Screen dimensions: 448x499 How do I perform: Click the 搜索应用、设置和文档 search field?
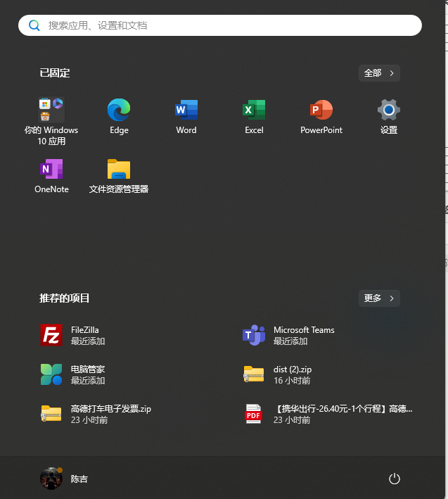[x=220, y=25]
